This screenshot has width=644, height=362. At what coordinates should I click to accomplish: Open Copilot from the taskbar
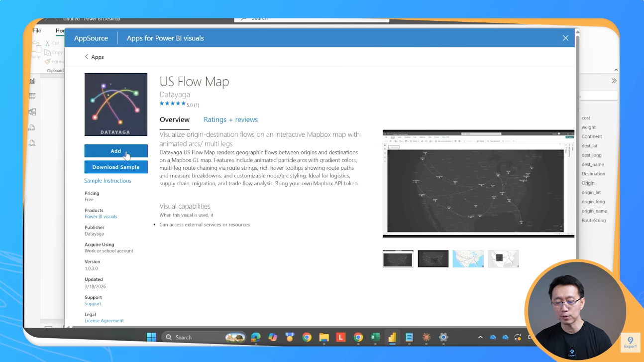(x=273, y=337)
